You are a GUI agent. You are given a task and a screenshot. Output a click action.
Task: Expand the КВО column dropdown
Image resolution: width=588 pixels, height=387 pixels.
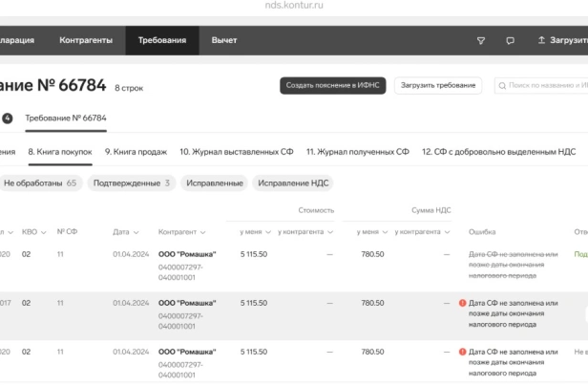[44, 232]
